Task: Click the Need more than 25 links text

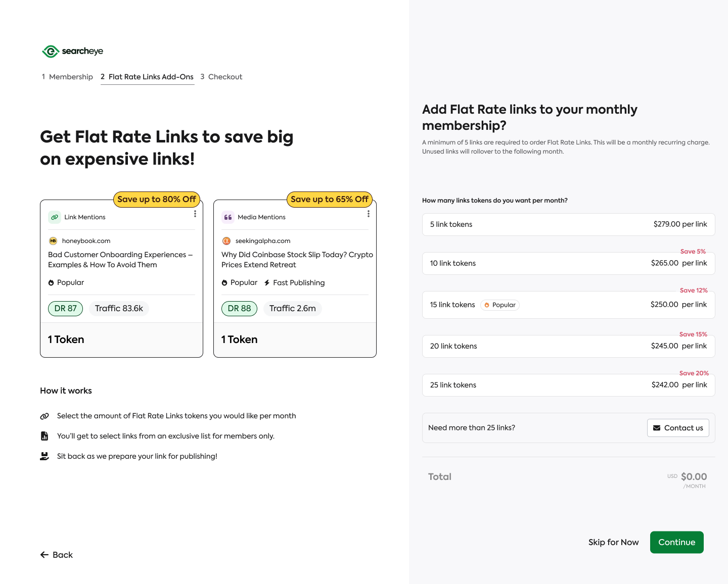Action: point(472,428)
